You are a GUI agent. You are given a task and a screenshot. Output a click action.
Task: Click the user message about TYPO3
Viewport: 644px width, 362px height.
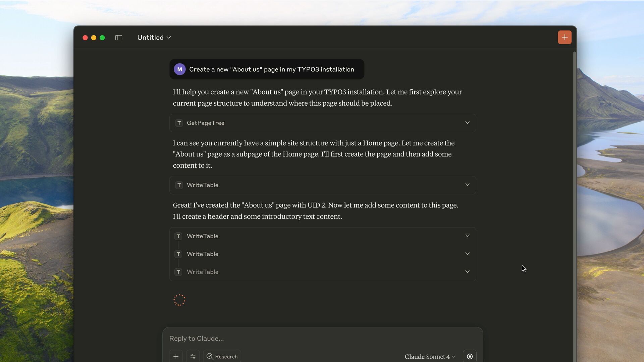(271, 69)
